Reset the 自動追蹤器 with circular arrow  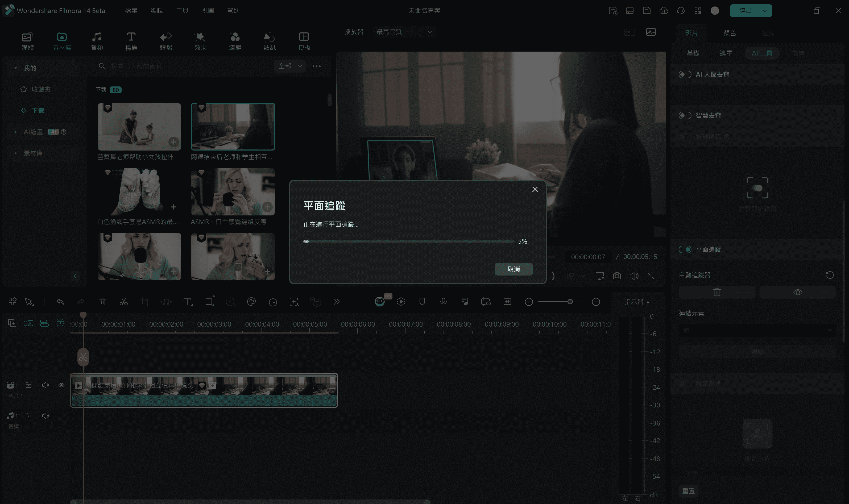pos(830,275)
